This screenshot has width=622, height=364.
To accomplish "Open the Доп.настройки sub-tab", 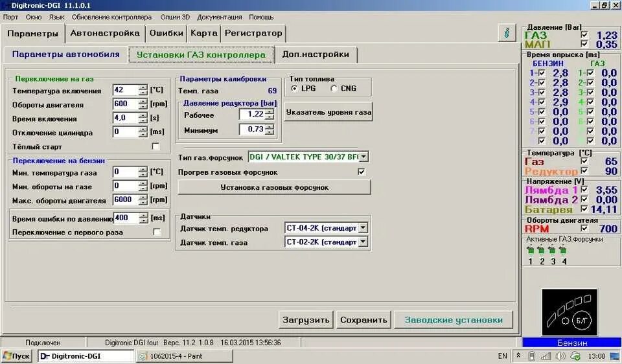I will pyautogui.click(x=316, y=54).
